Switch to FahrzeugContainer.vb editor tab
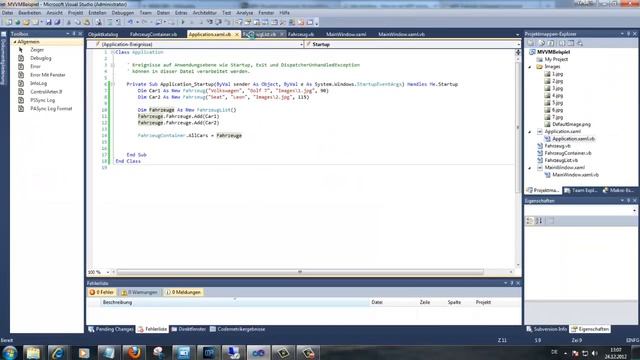 point(153,34)
